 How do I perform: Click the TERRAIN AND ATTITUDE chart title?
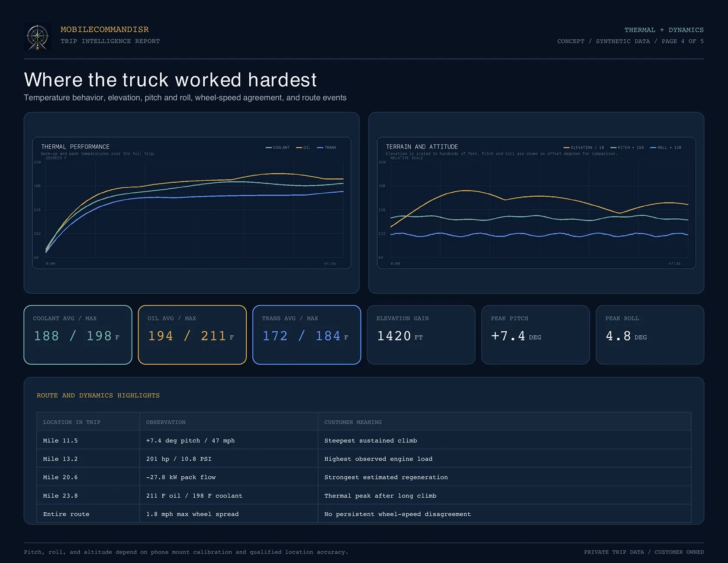click(x=422, y=147)
